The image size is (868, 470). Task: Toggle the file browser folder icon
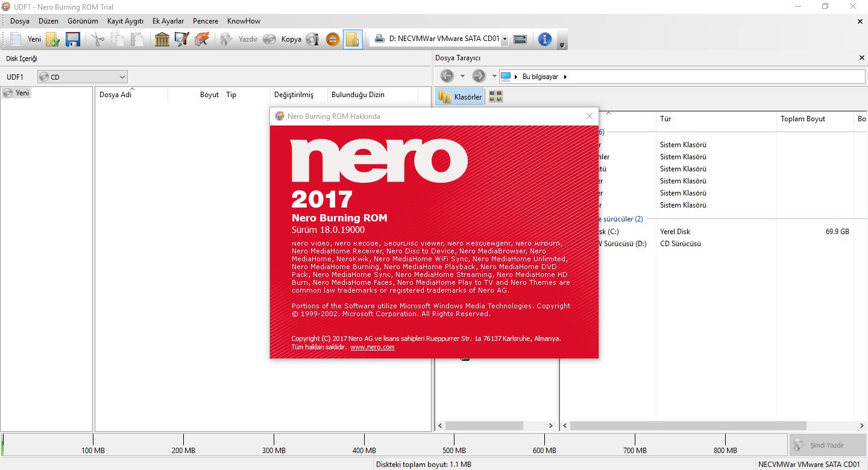[x=353, y=39]
